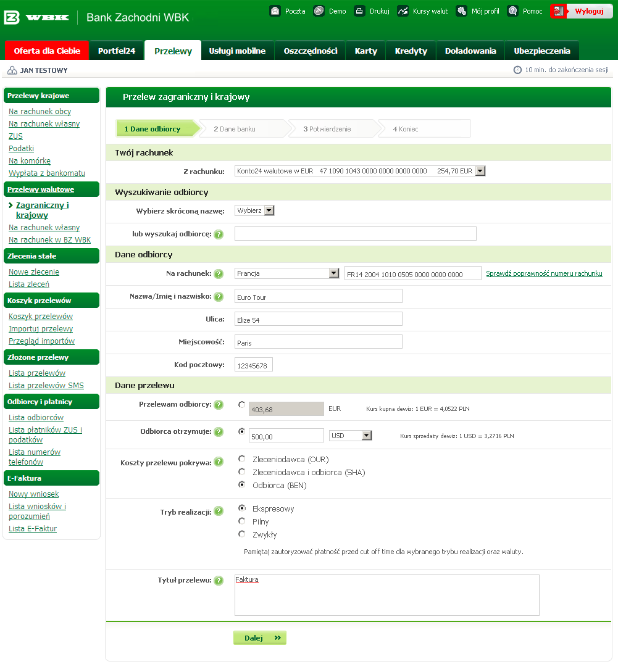Open Lista przelewów SMS link

click(46, 386)
